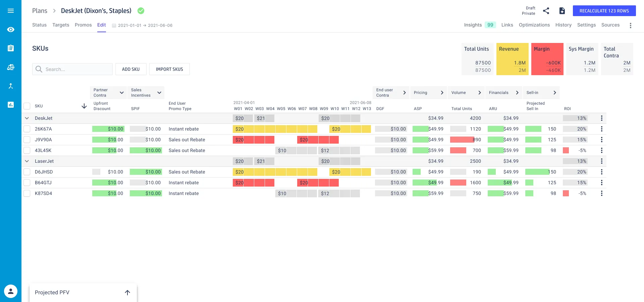This screenshot has width=644, height=302.
Task: Click the share icon near the plan title
Action: pyautogui.click(x=546, y=11)
